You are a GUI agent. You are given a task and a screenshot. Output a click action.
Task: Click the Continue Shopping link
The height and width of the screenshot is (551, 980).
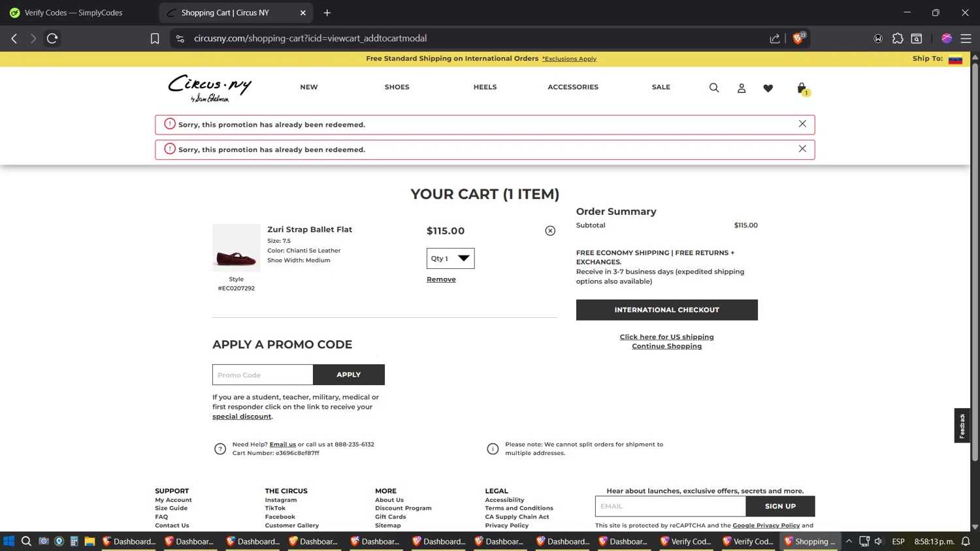point(666,346)
